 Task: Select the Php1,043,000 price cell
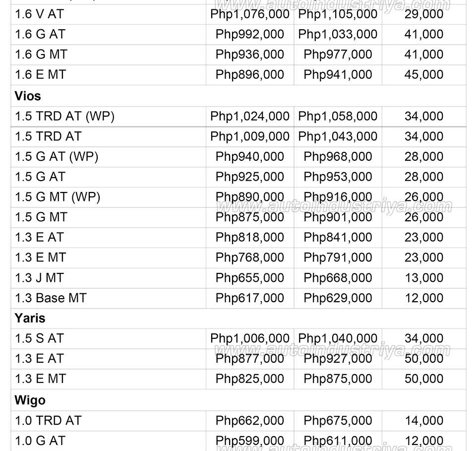click(338, 136)
